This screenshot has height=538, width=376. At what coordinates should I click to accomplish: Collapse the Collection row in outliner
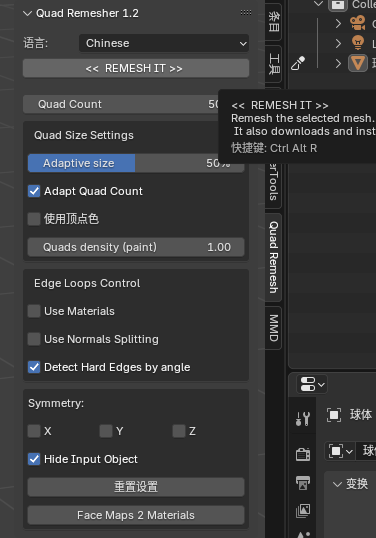point(319,4)
